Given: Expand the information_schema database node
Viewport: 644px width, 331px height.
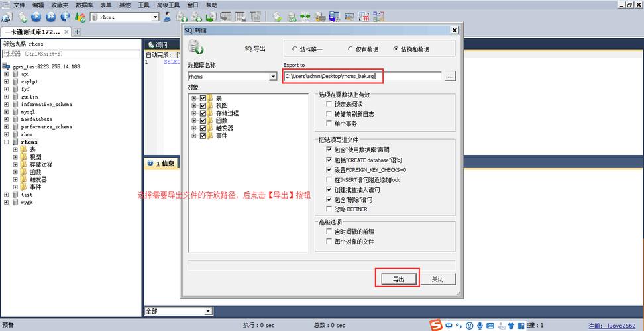Looking at the screenshot, I should (7, 104).
